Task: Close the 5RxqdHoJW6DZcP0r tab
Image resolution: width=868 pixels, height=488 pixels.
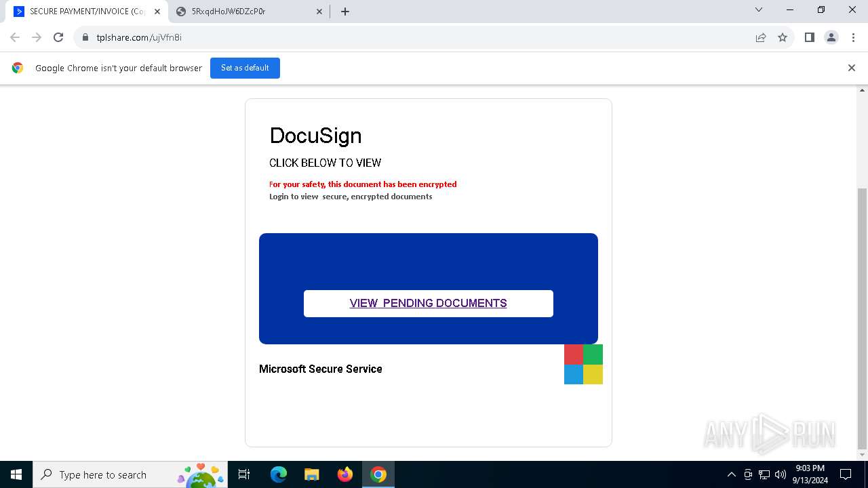Action: [x=319, y=12]
